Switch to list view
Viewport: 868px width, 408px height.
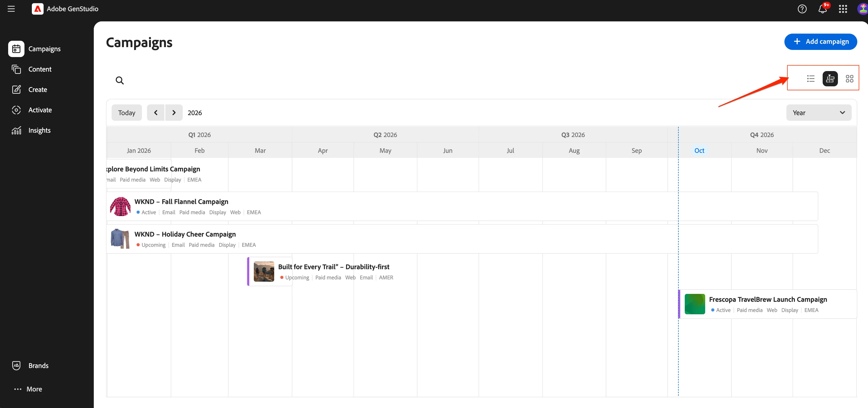[811, 79]
